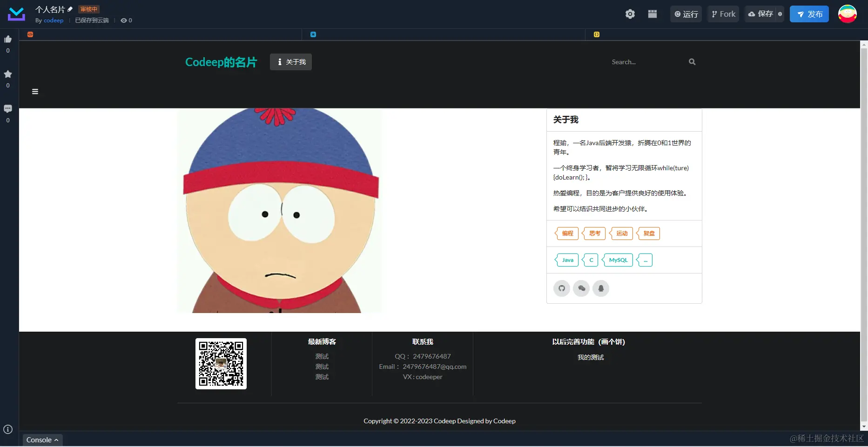Click the Codeep的名片 site title
The height and width of the screenshot is (447, 868).
click(x=221, y=62)
